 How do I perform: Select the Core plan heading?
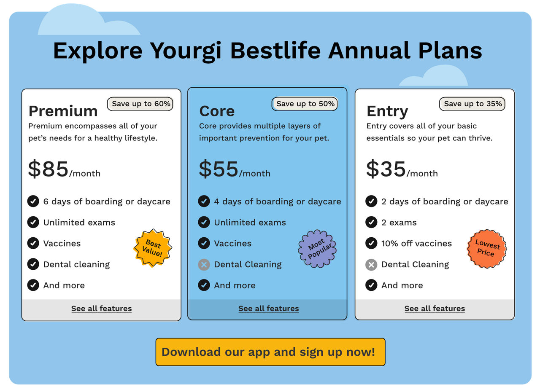point(217,111)
